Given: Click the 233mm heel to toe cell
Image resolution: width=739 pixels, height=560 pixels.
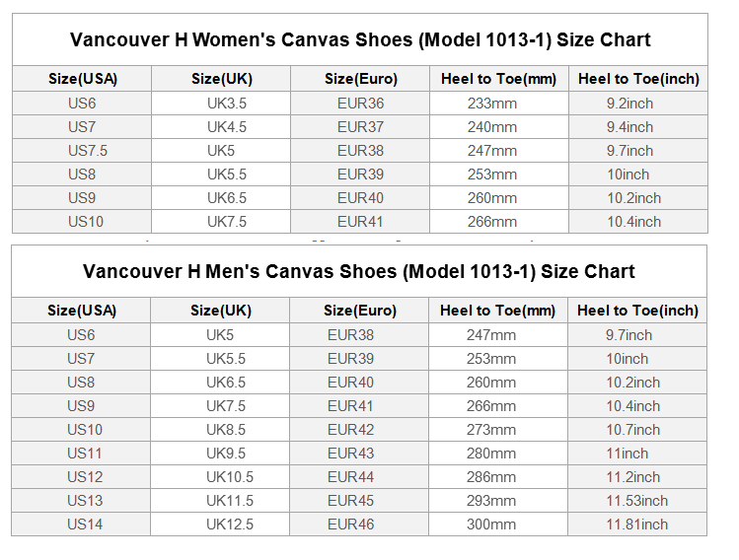Looking at the screenshot, I should tap(492, 104).
